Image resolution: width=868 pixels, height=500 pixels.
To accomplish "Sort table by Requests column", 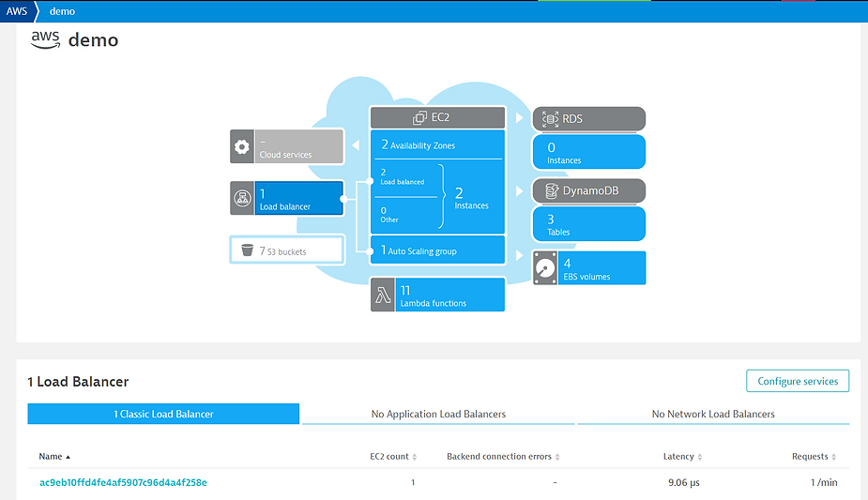I will click(x=814, y=456).
